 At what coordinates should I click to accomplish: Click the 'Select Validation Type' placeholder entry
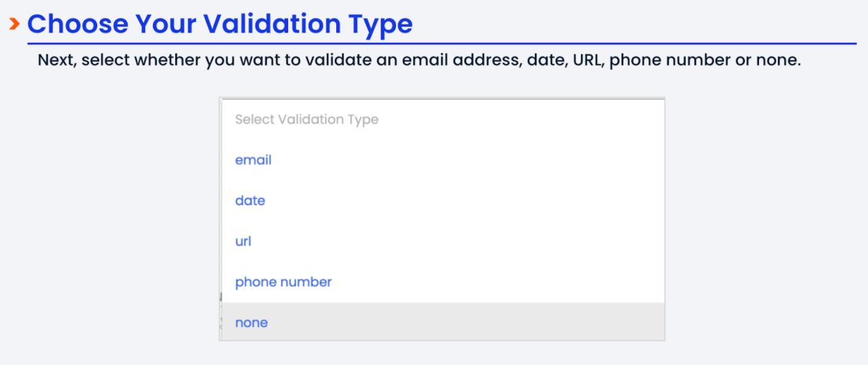click(307, 119)
